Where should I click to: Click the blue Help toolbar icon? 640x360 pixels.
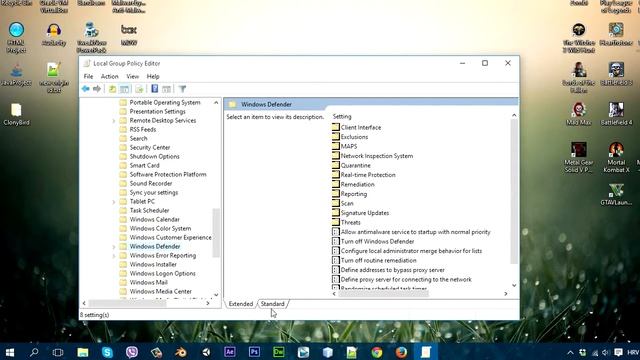click(x=155, y=88)
